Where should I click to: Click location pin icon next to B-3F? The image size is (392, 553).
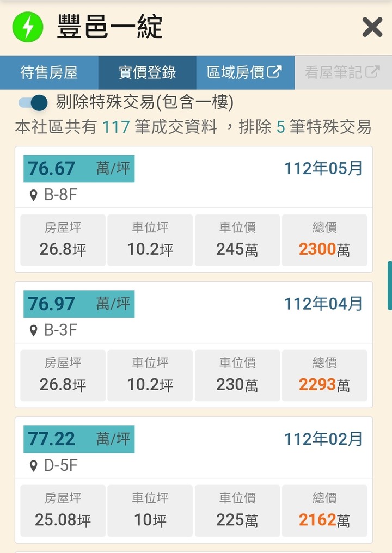point(34,330)
